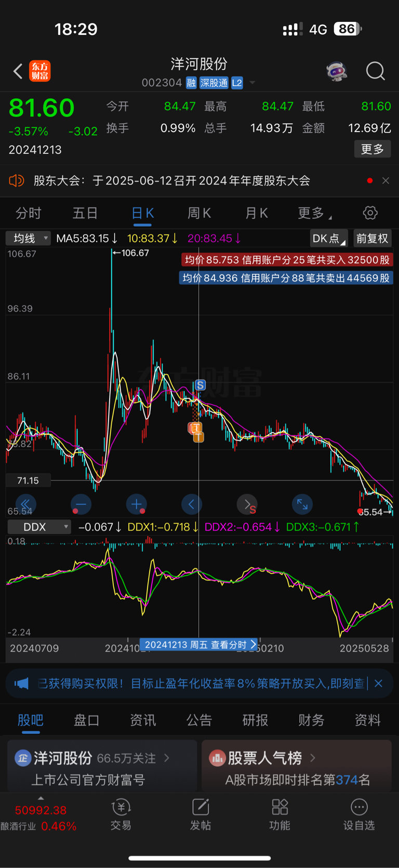The height and width of the screenshot is (868, 399).
Task: Tap the 融 margin trading badge
Action: pos(191,83)
